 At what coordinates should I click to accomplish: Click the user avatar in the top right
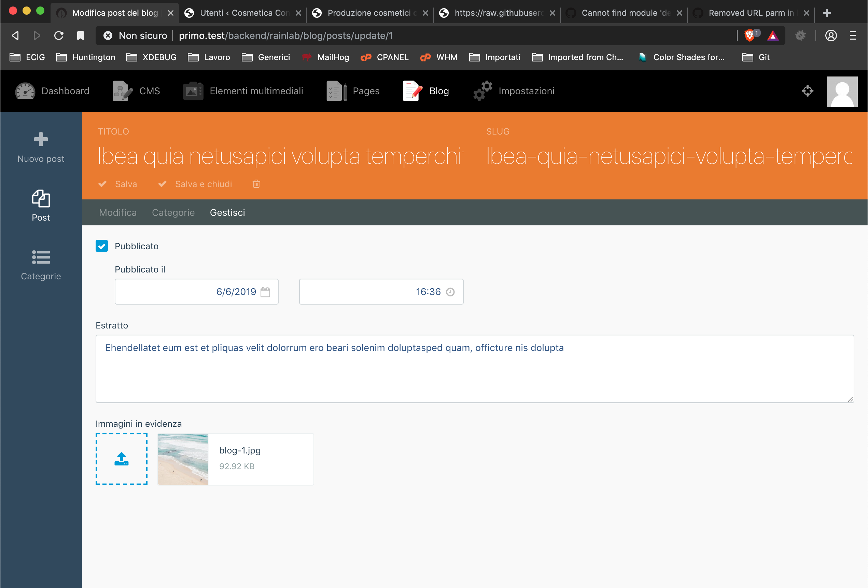tap(842, 91)
